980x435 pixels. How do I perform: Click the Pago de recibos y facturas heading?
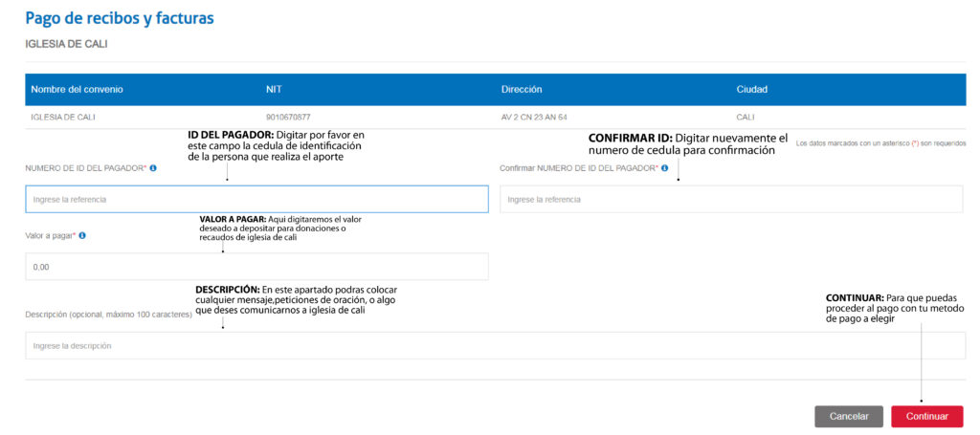120,18
